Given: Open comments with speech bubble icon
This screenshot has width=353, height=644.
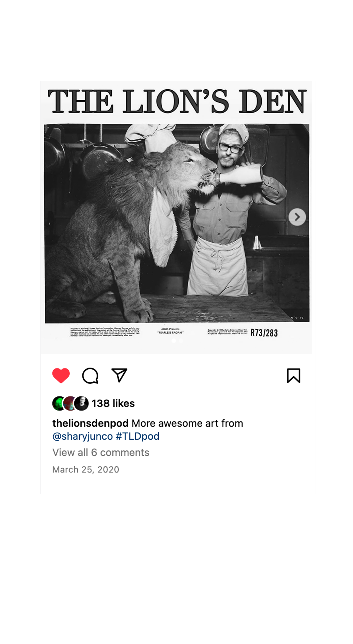Looking at the screenshot, I should 90,376.
